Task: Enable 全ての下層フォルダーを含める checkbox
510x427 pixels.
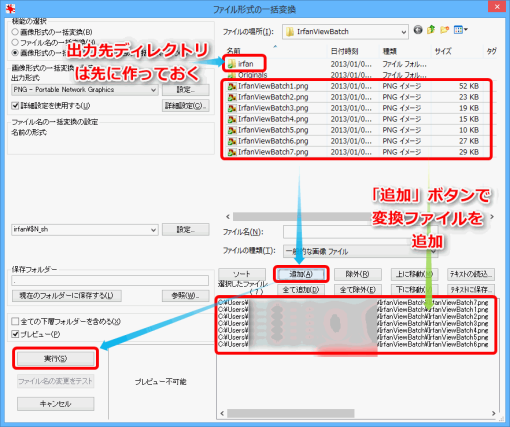Action: point(15,321)
